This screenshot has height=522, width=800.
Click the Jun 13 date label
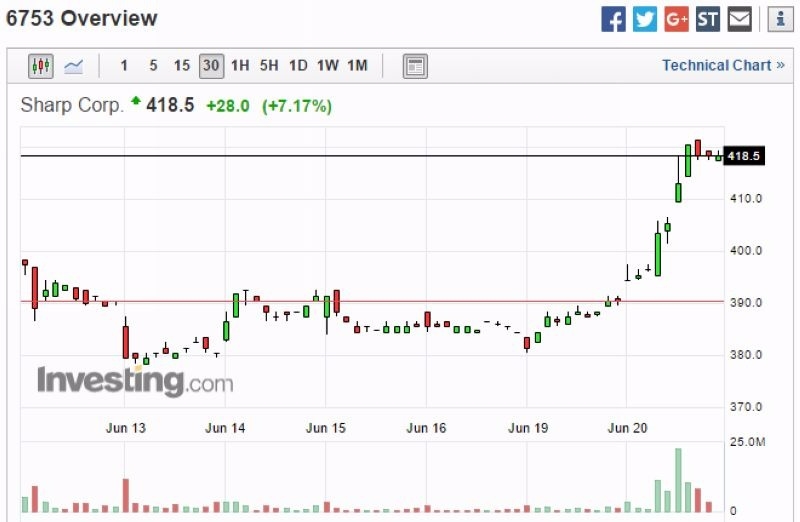pyautogui.click(x=126, y=428)
